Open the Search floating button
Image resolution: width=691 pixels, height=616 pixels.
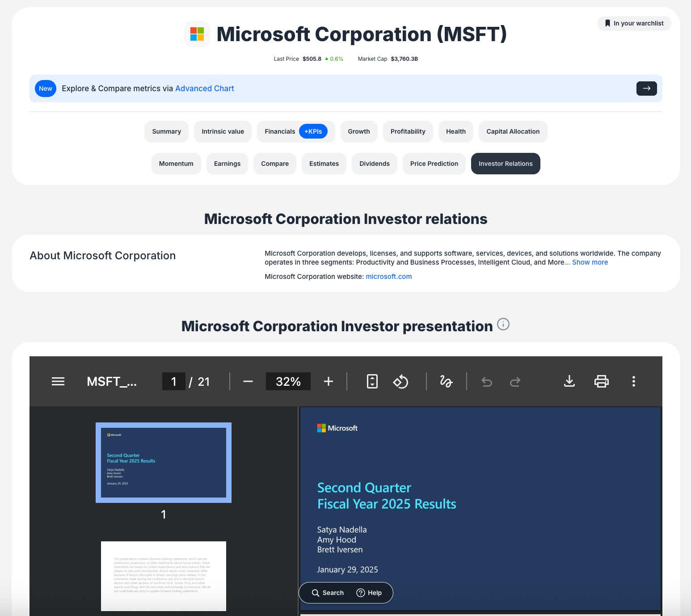pyautogui.click(x=328, y=593)
